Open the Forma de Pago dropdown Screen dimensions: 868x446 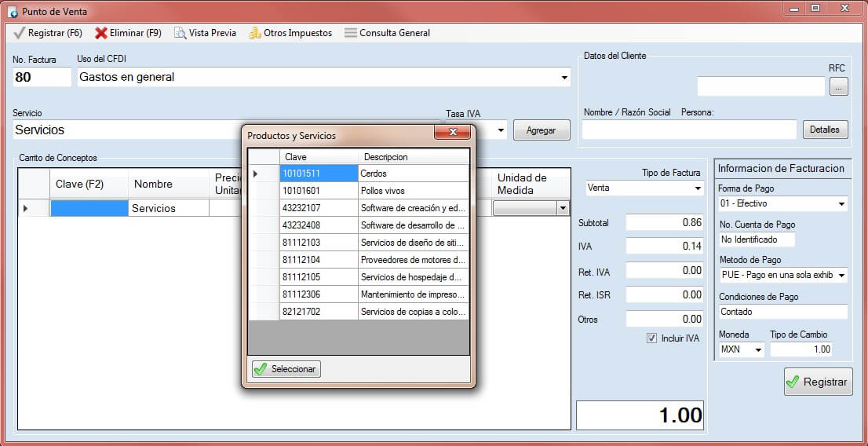click(x=842, y=204)
